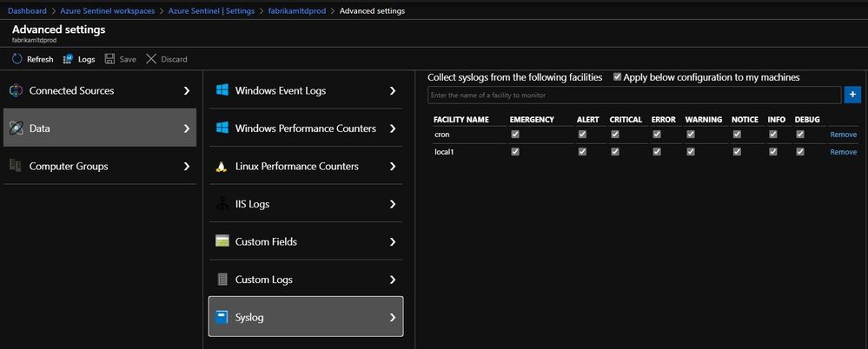Uncheck Notice for cron facility
Screen dimensions: 868x349
point(737,135)
